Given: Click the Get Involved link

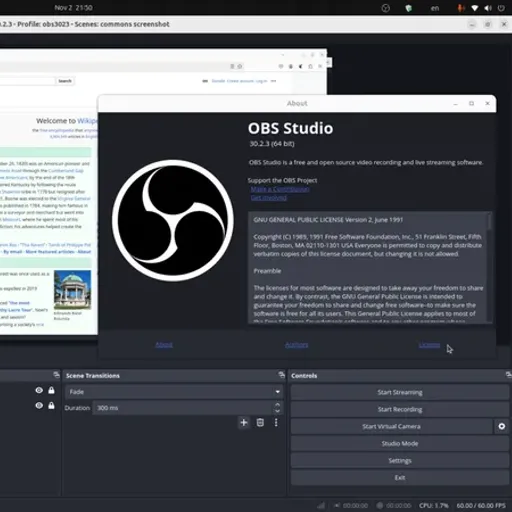Looking at the screenshot, I should point(268,198).
